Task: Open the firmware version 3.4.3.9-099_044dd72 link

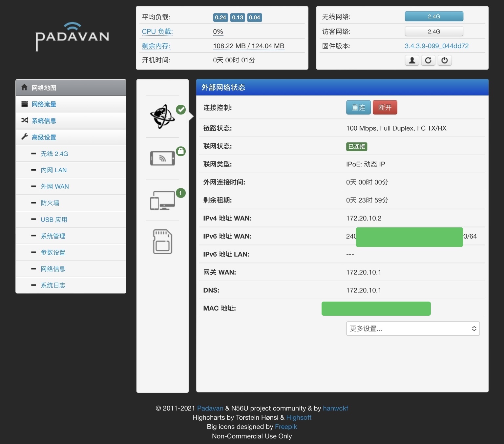Action: pyautogui.click(x=436, y=46)
